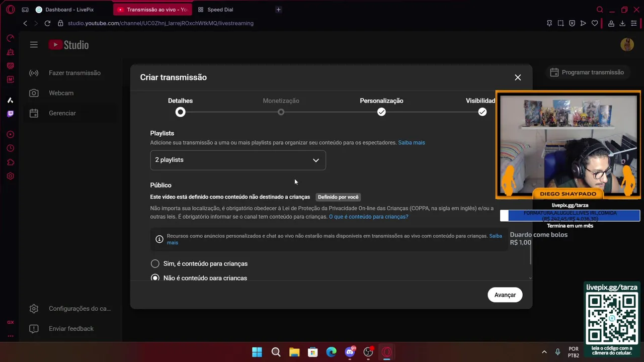Go to the Visibilidade step
This screenshot has height=362, width=644.
481,107
